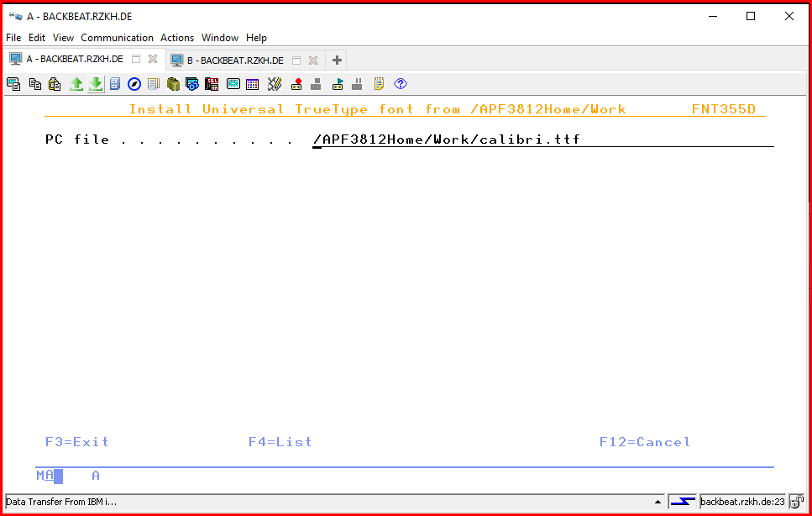This screenshot has width=812, height=516.
Task: Open the Actions menu
Action: point(177,38)
